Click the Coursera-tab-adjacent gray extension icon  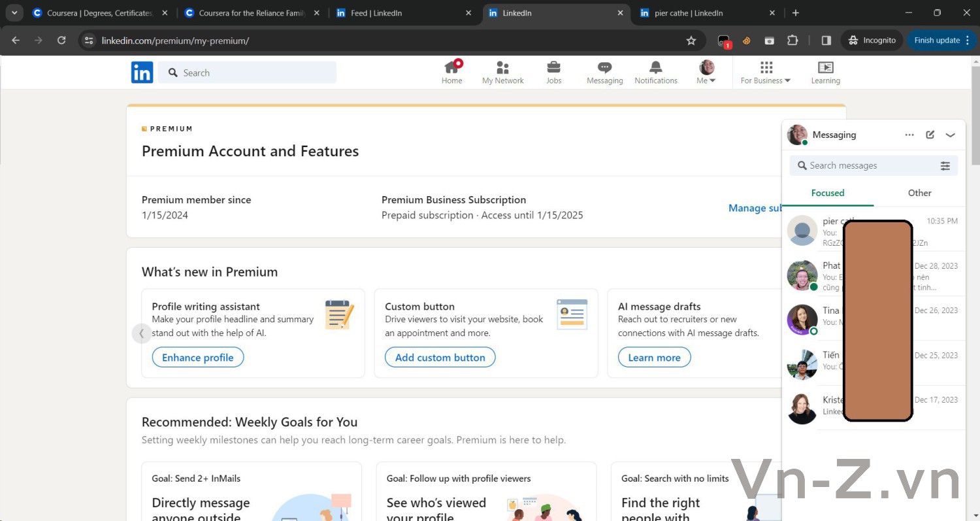tap(770, 41)
